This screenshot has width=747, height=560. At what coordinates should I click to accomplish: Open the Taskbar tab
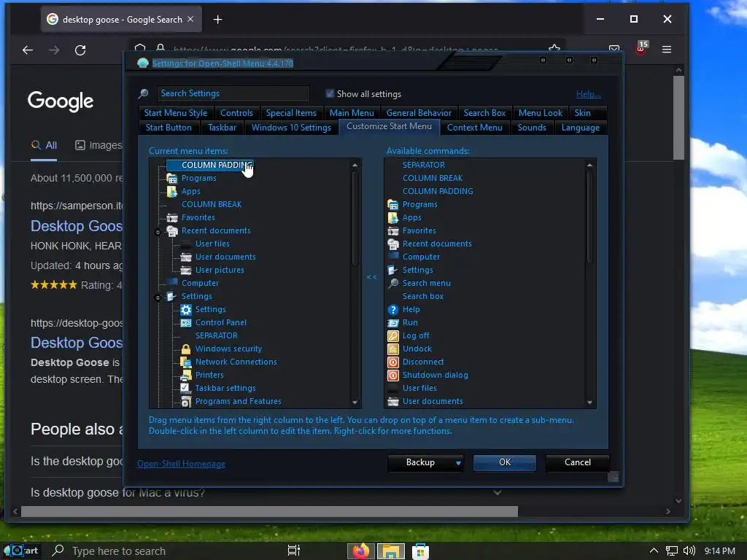222,128
